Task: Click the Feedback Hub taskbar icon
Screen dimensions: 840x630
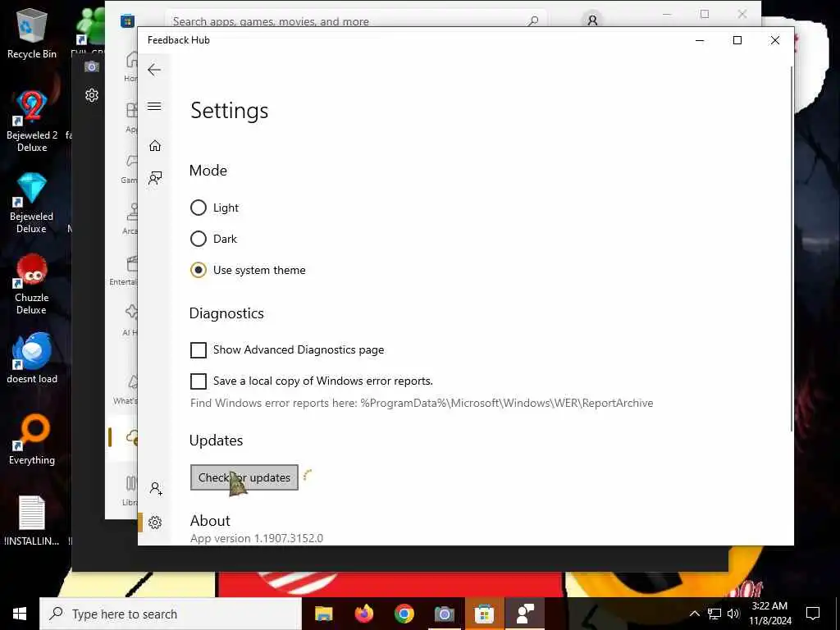Action: pyautogui.click(x=525, y=614)
